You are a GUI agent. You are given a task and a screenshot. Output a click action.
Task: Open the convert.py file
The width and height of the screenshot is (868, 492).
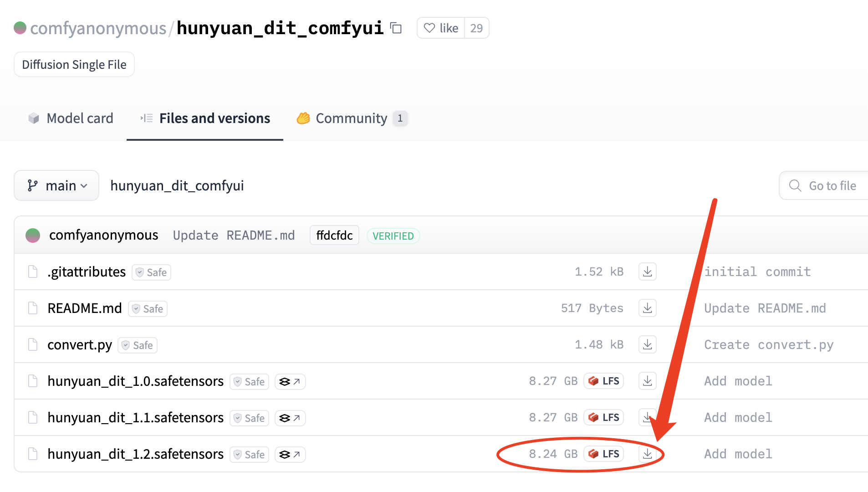pyautogui.click(x=80, y=345)
